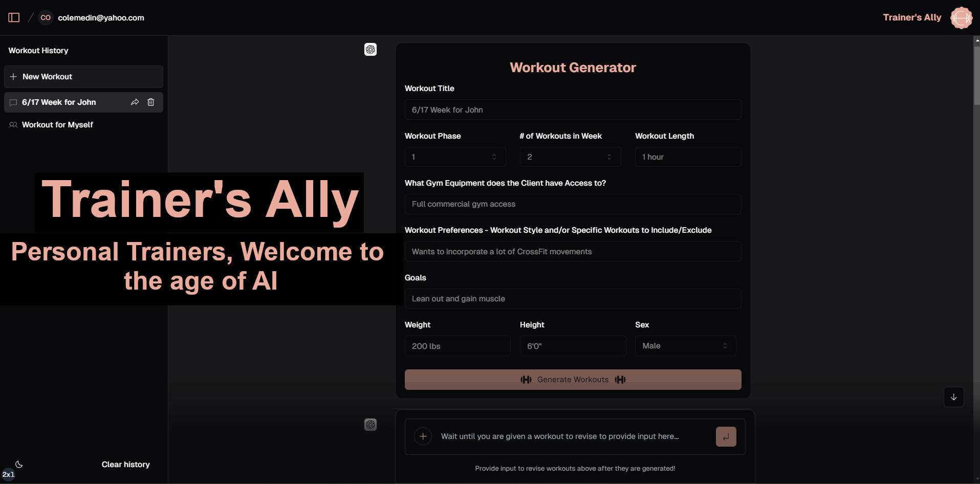This screenshot has width=980, height=484.
Task: Click the scroll-to-bottom arrow button
Action: 954,397
